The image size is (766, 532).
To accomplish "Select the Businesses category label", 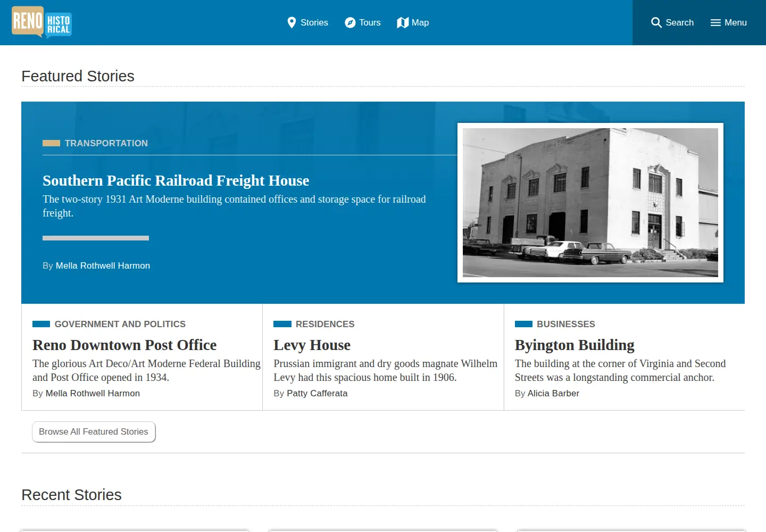I will pos(566,324).
